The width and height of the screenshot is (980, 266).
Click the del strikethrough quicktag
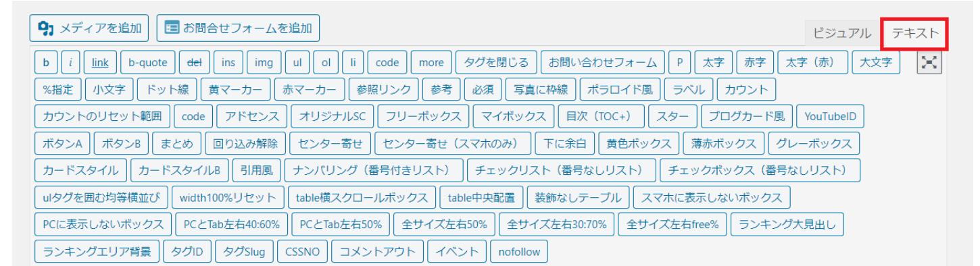pos(194,63)
